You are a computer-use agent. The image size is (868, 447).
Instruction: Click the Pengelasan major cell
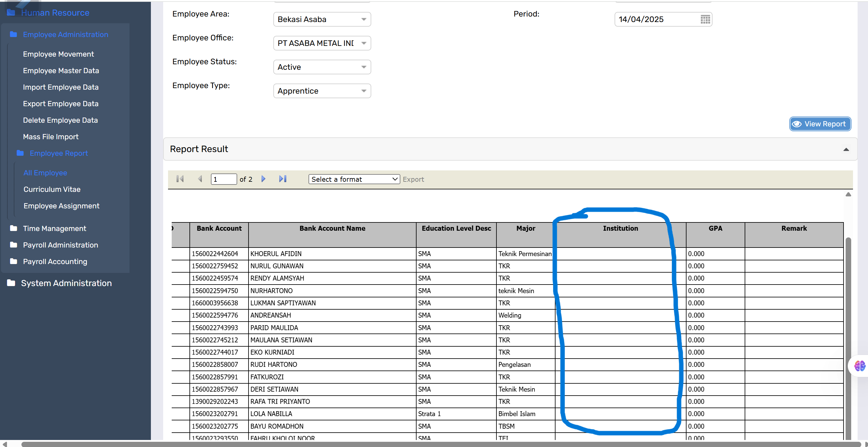pyautogui.click(x=526, y=364)
